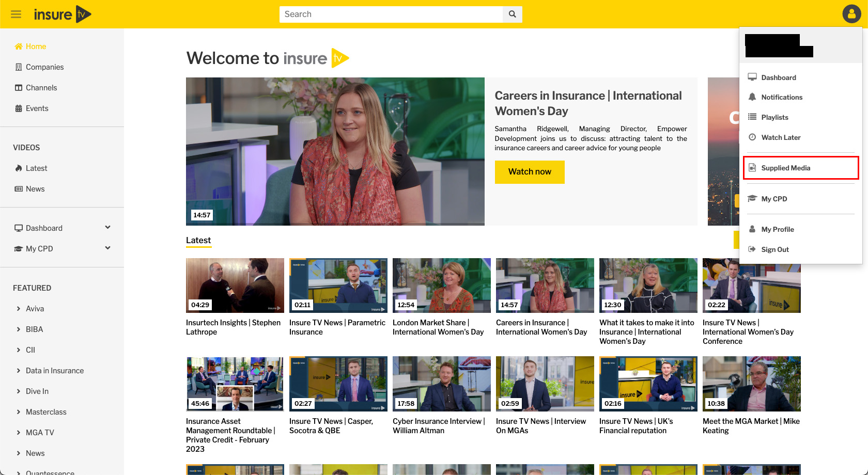
Task: Expand the News featured channel chevron
Action: pos(19,453)
